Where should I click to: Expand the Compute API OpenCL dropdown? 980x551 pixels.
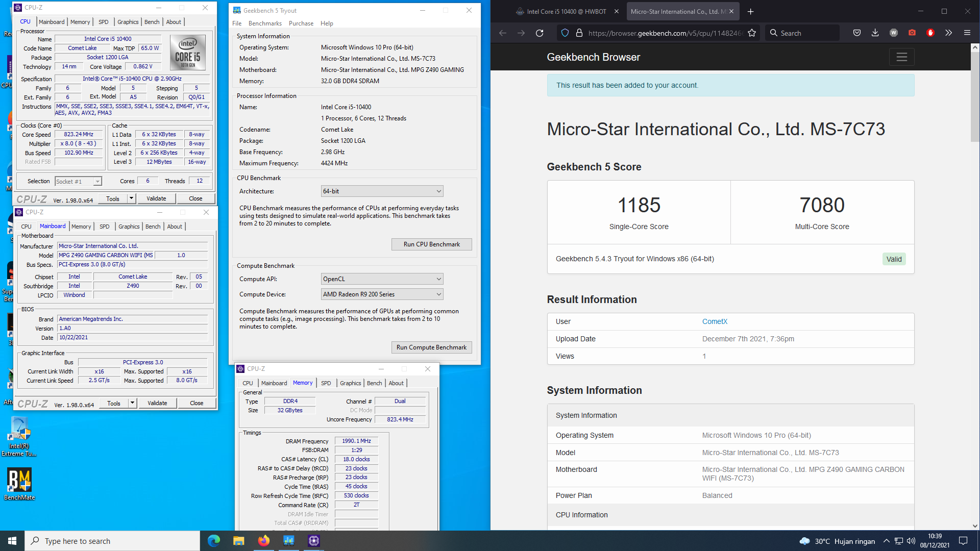click(382, 279)
